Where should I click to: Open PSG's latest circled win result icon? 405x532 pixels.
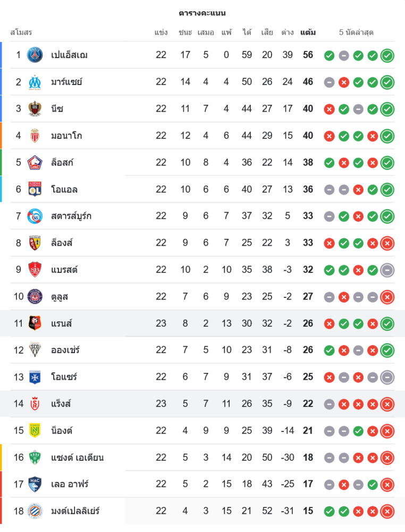click(x=387, y=55)
